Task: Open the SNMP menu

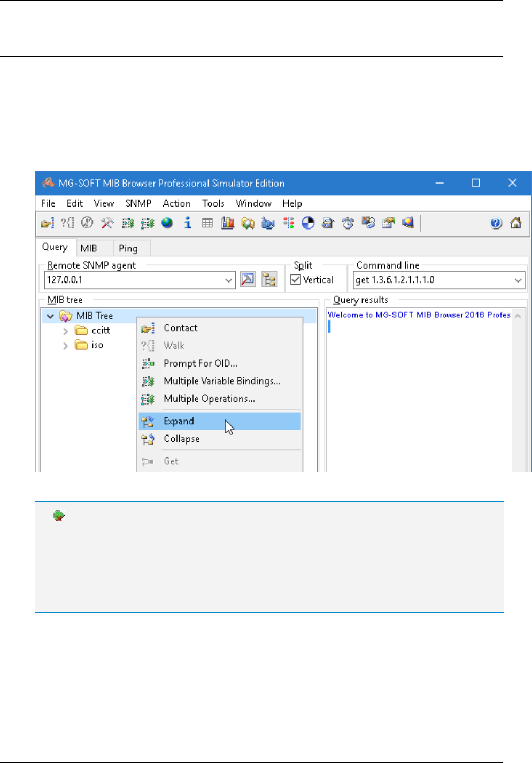Action: (138, 203)
